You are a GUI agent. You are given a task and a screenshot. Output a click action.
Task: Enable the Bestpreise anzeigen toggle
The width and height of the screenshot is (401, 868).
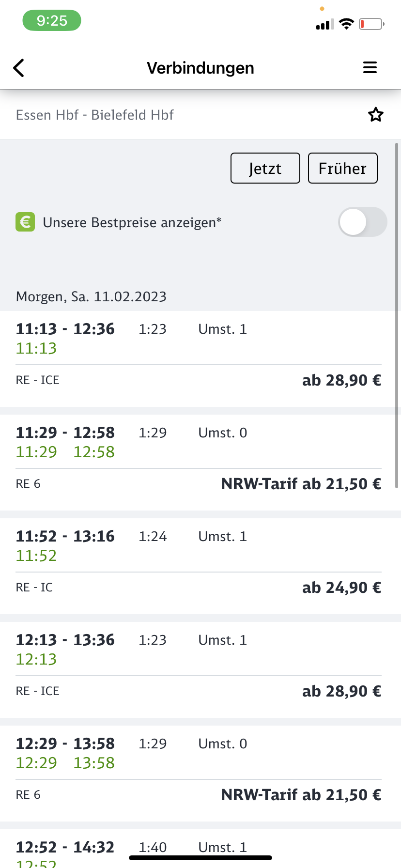362,222
